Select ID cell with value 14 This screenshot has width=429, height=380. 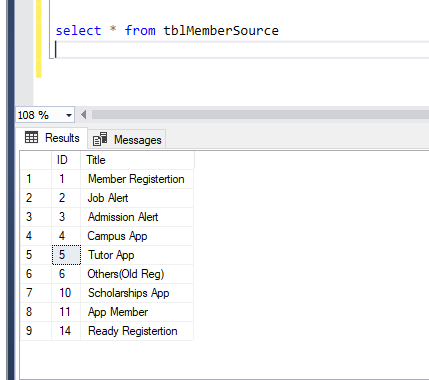coord(66,331)
